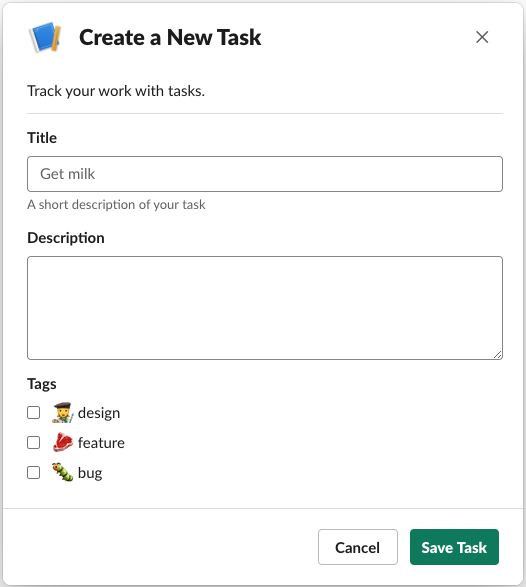Tick the bug tag checkbox

[x=34, y=472]
